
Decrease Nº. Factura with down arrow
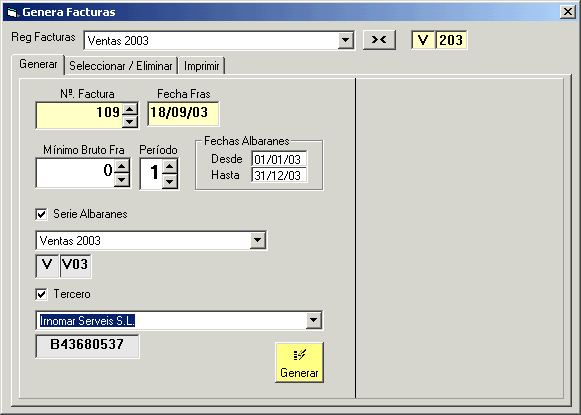tap(130, 122)
